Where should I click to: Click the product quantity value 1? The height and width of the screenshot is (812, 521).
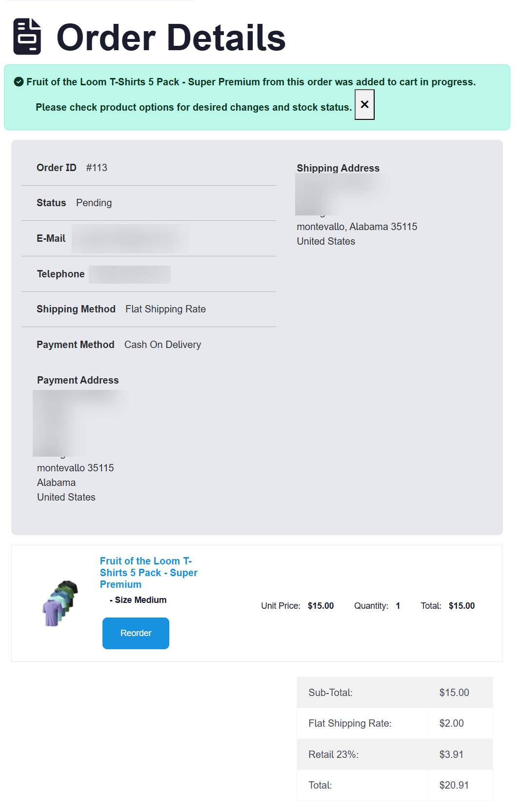coord(398,606)
